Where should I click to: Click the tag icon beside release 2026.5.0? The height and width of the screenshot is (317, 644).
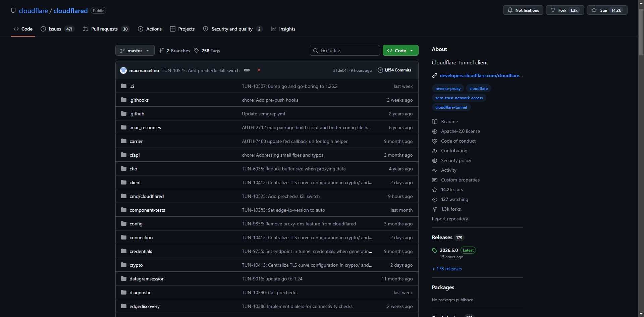click(435, 251)
